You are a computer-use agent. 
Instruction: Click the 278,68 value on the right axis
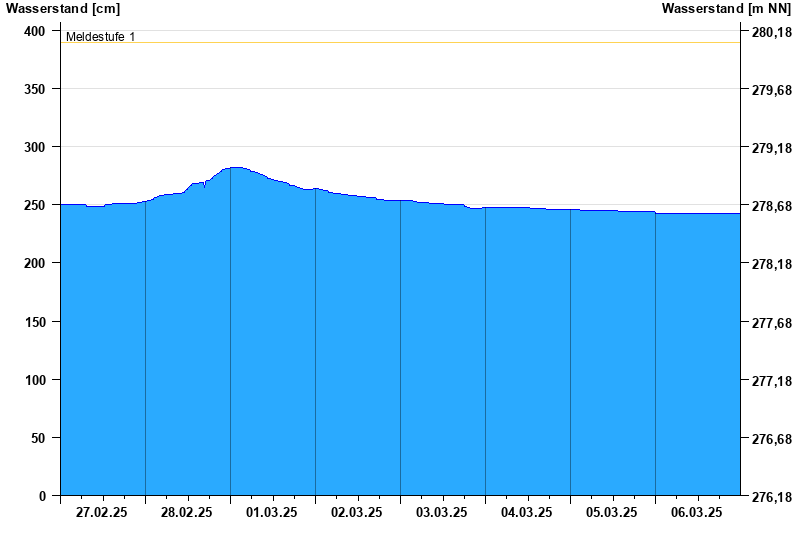(772, 206)
